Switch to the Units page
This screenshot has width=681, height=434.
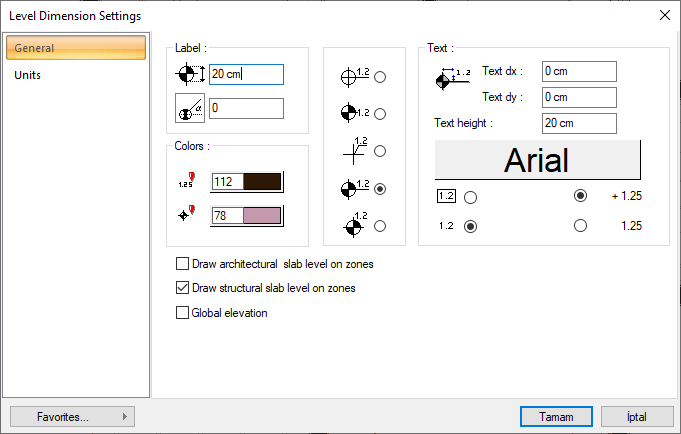coord(28,75)
